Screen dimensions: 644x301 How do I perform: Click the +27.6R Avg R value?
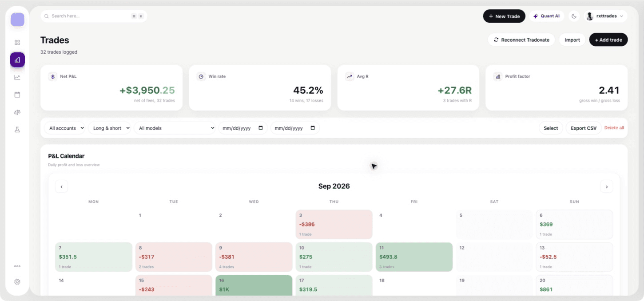point(454,91)
